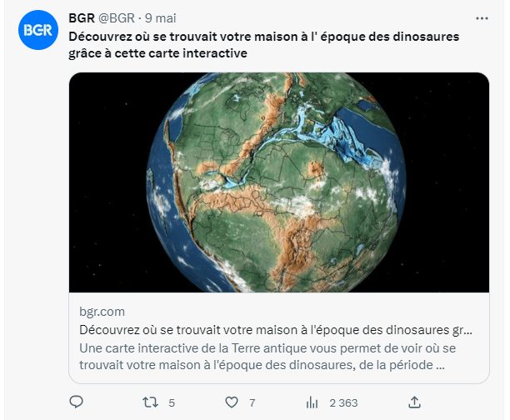510x420 pixels.
Task: Reply to the BGR tweet
Action: click(77, 402)
